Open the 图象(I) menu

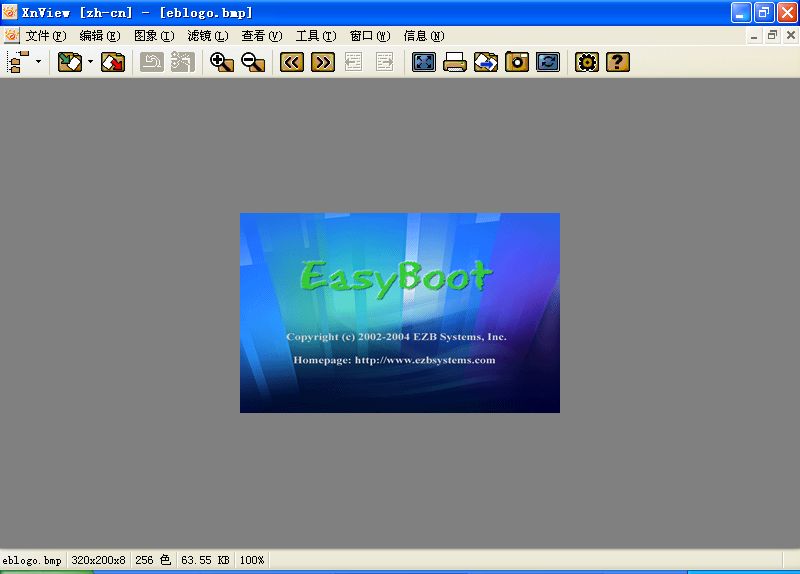[x=154, y=36]
